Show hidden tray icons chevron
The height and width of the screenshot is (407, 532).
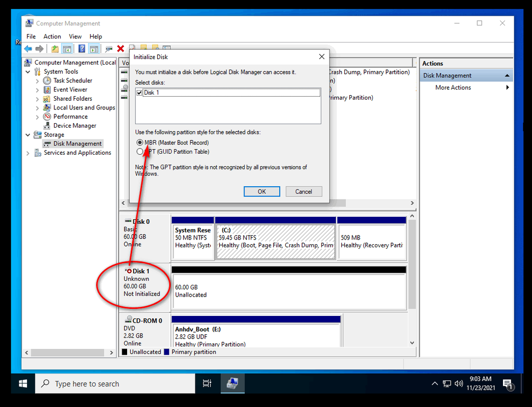[435, 384]
